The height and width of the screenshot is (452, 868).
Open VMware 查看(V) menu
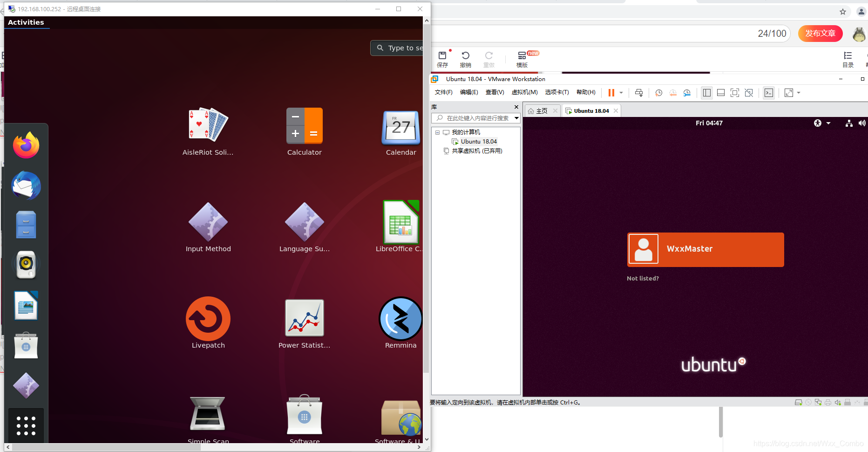495,92
